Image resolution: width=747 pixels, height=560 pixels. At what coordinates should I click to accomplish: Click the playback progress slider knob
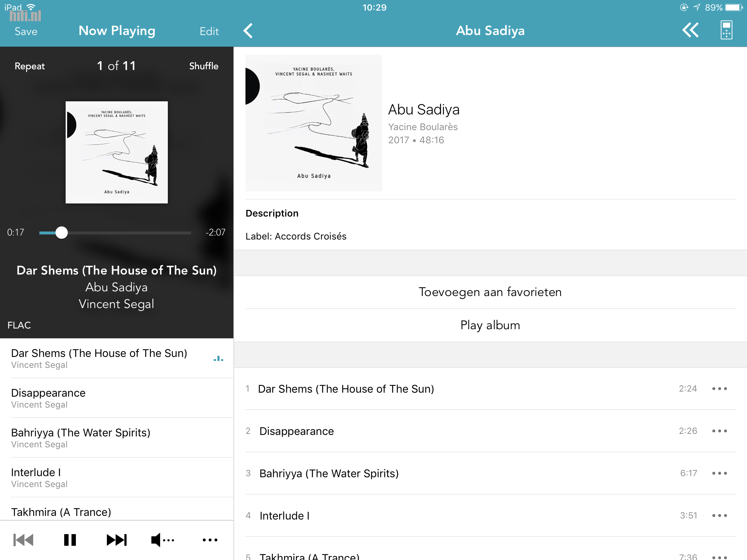(62, 233)
